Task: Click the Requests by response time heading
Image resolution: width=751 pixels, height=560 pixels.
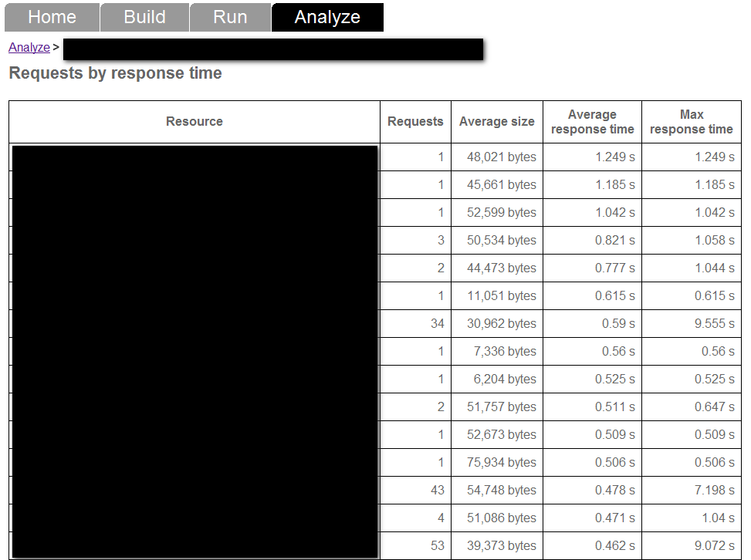Action: [x=115, y=74]
